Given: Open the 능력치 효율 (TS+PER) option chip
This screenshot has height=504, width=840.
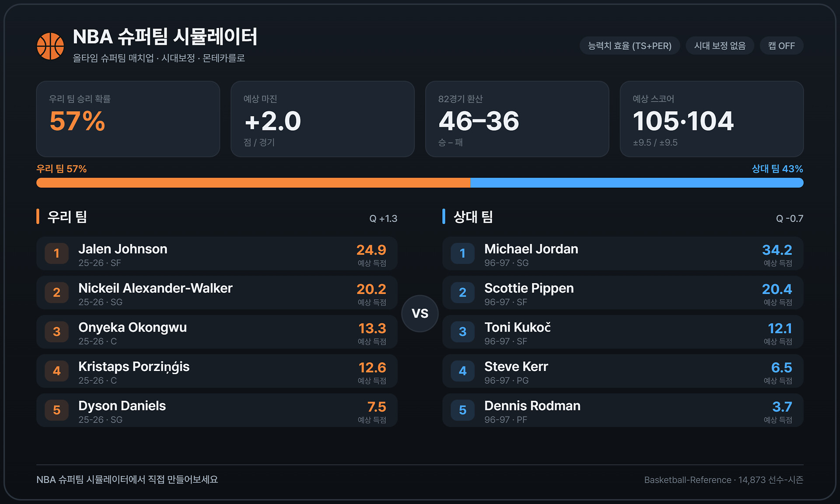Looking at the screenshot, I should point(630,46).
